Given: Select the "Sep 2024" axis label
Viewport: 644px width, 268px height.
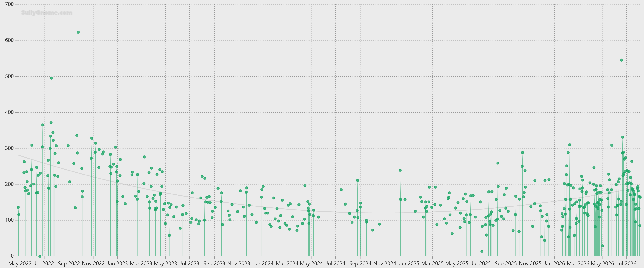Looking at the screenshot, I should pyautogui.click(x=360, y=264).
